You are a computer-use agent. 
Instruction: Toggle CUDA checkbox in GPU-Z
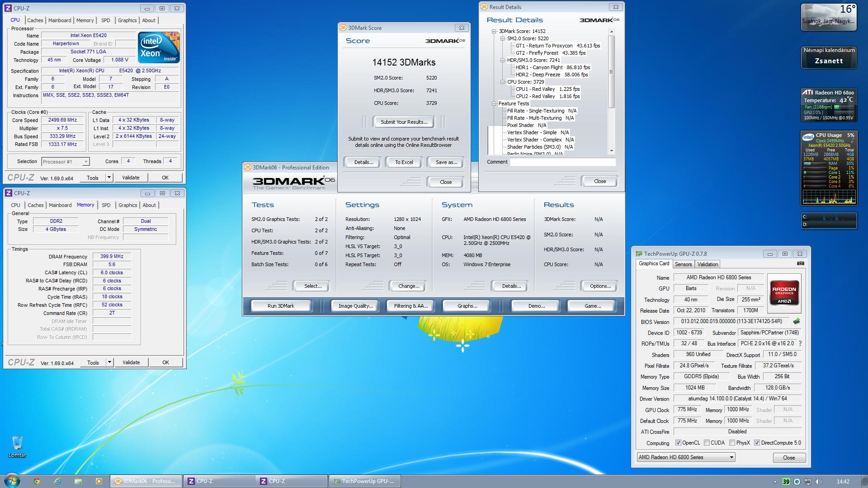coord(706,443)
